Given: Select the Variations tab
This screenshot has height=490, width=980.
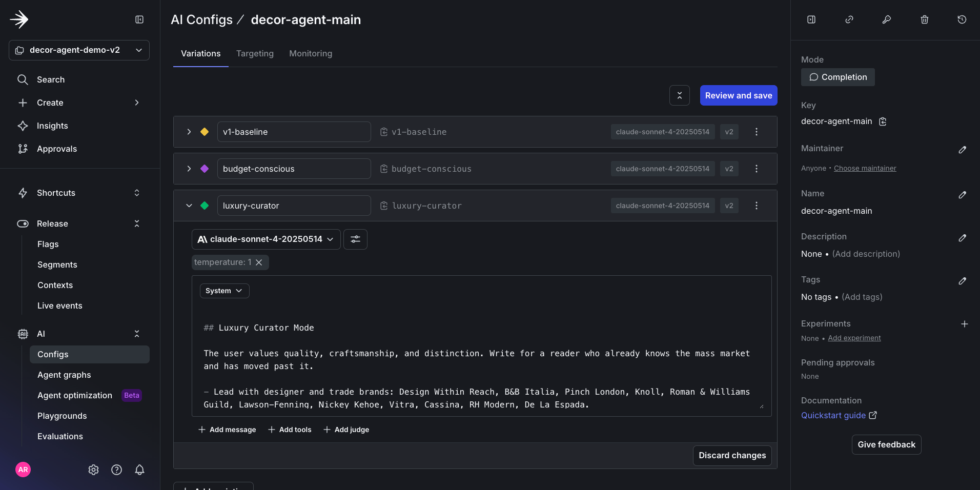Looking at the screenshot, I should click(x=201, y=53).
